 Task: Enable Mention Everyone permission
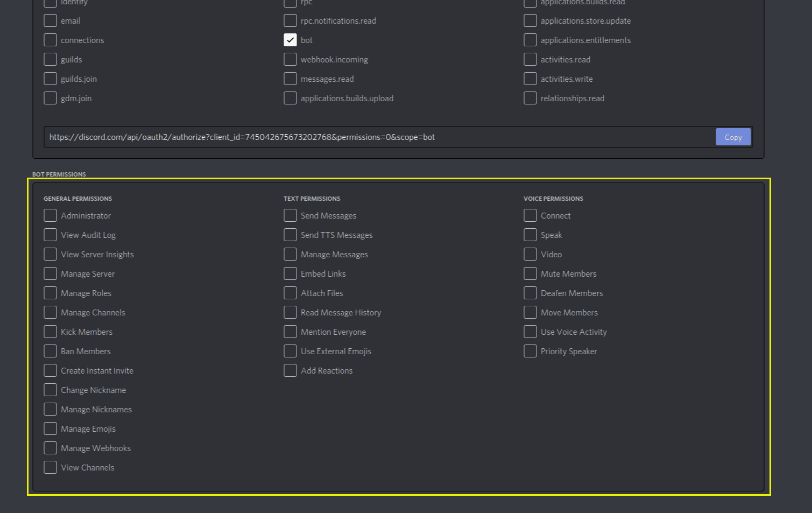[291, 332]
